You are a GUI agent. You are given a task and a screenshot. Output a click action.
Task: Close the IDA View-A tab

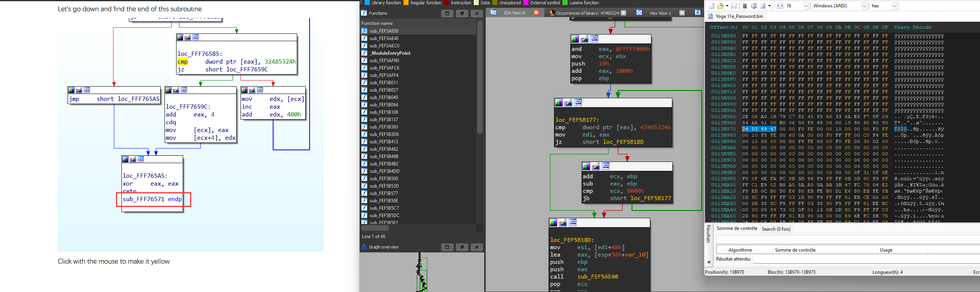pyautogui.click(x=536, y=13)
